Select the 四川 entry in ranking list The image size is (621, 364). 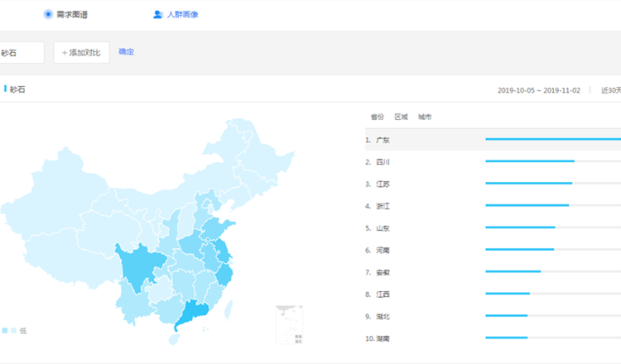[x=383, y=162]
